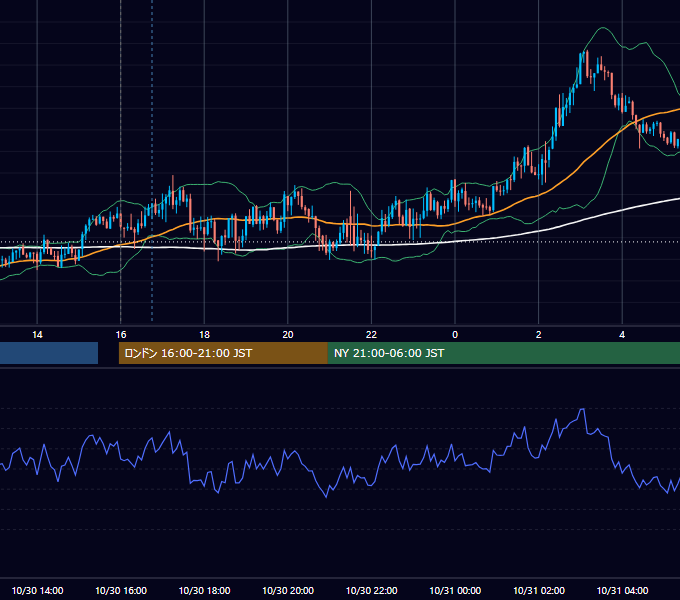Viewport: 680px width, 600px height.
Task: Click the date label 10/30 16:00
Action: pos(121,590)
